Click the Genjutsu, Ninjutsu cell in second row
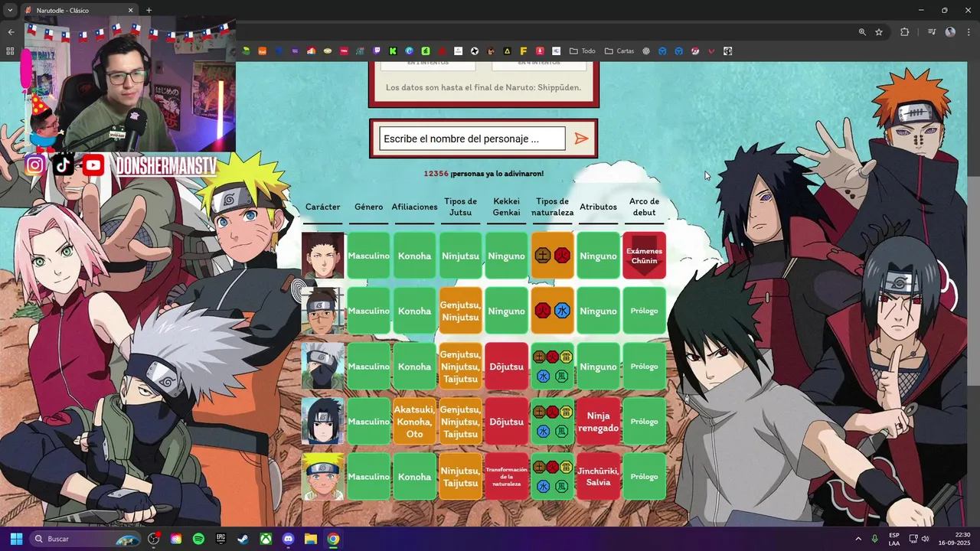 [460, 311]
